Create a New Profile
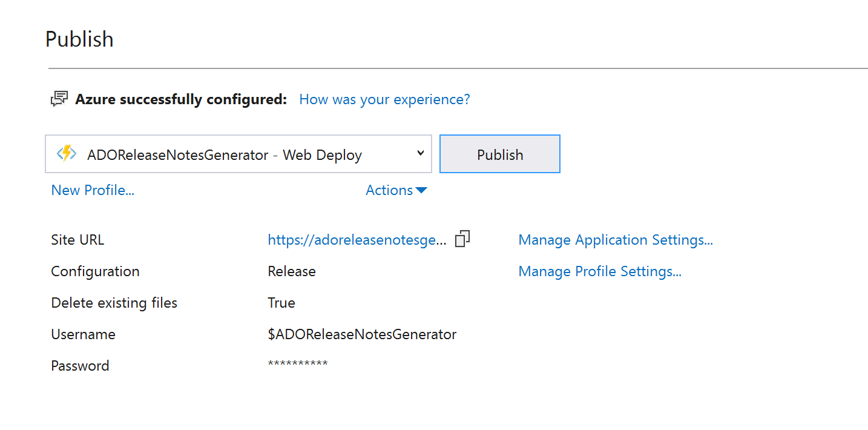This screenshot has height=430, width=868. (92, 190)
